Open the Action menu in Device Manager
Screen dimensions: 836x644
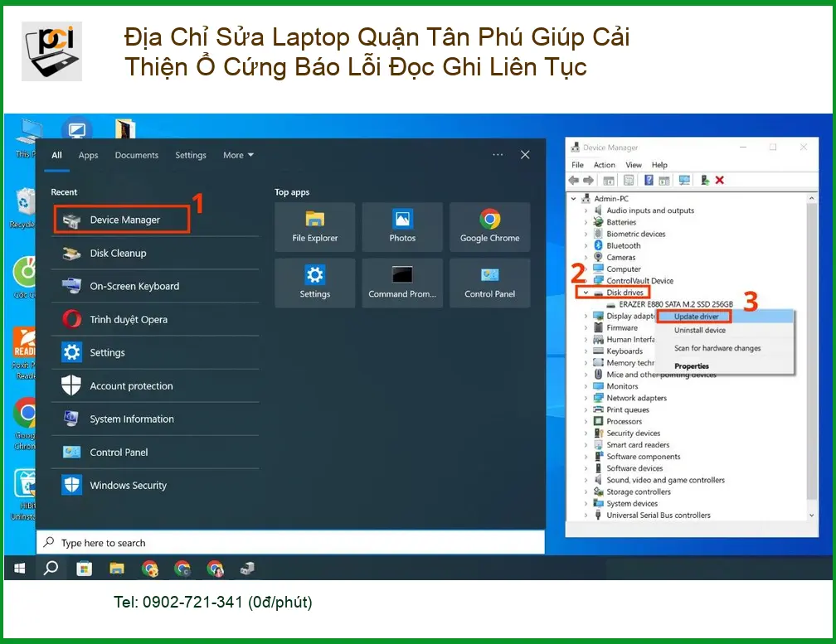[x=604, y=165]
